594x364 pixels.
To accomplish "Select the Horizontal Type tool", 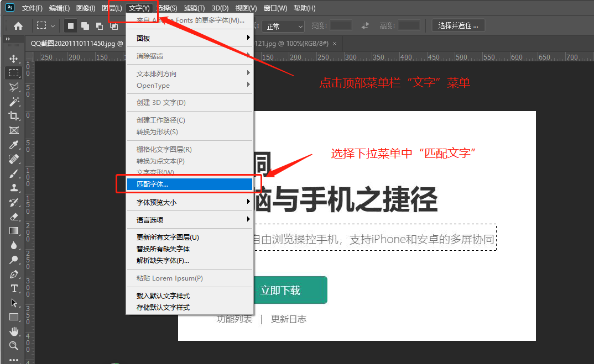I will (x=14, y=288).
